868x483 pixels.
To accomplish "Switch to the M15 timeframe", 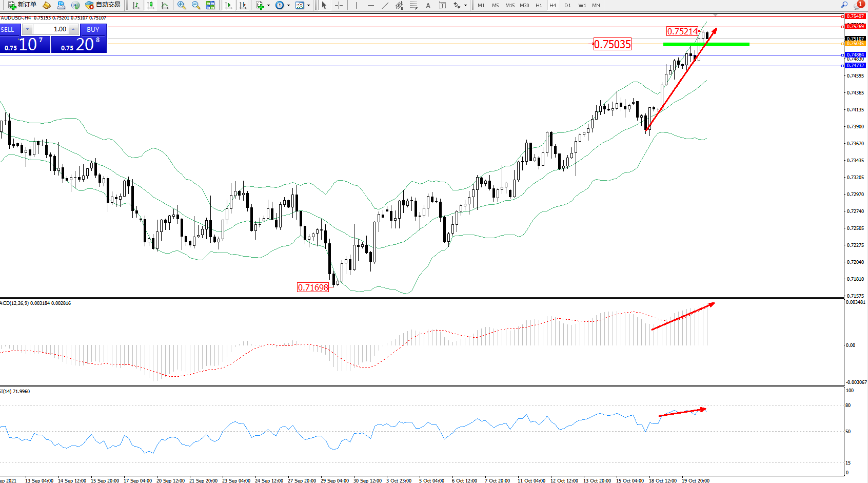I will click(x=509, y=5).
